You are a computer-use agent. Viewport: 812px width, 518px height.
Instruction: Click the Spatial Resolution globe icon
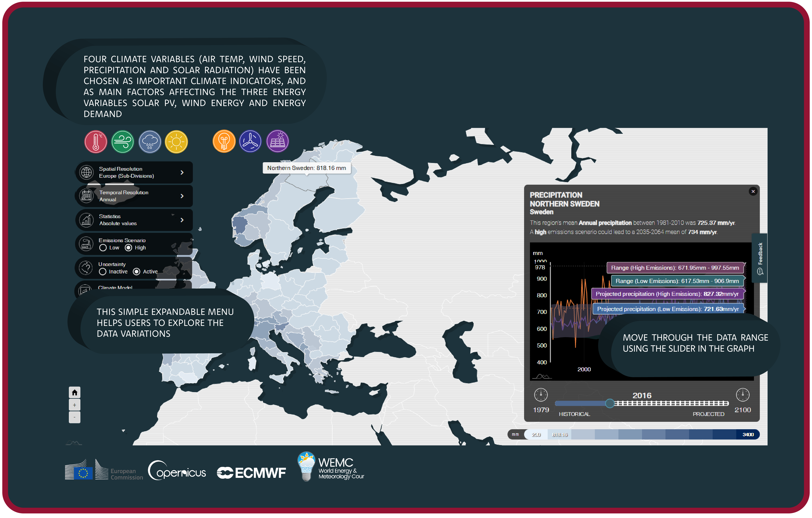click(86, 172)
